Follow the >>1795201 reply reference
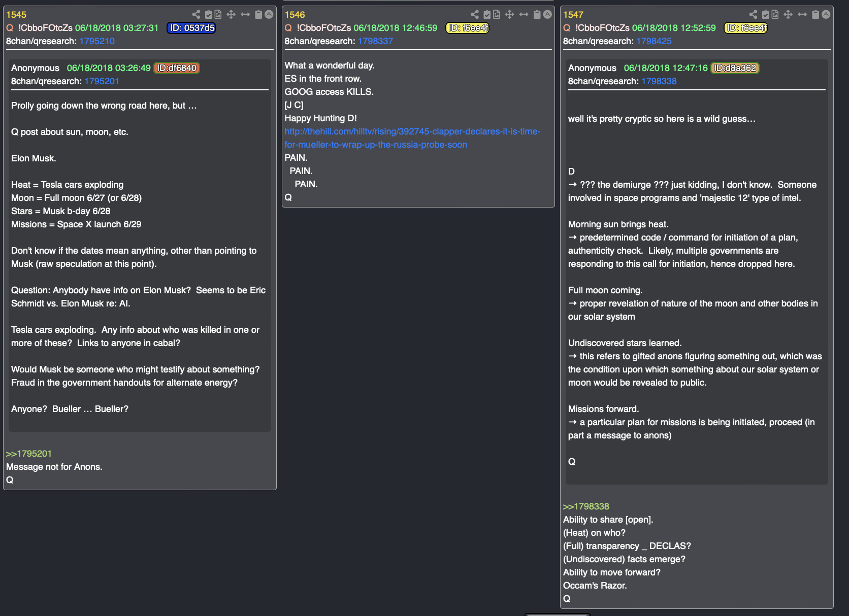The height and width of the screenshot is (616, 849). click(x=29, y=454)
